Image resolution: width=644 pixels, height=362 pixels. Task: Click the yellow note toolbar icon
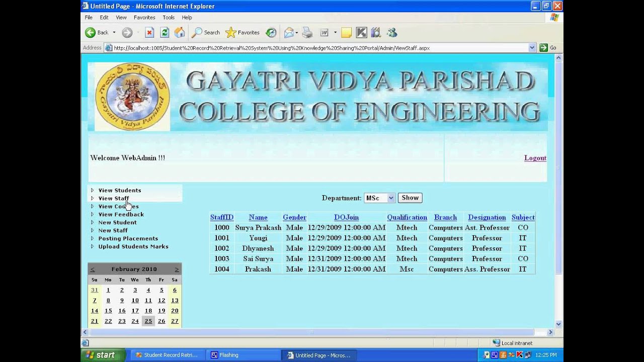pyautogui.click(x=346, y=33)
